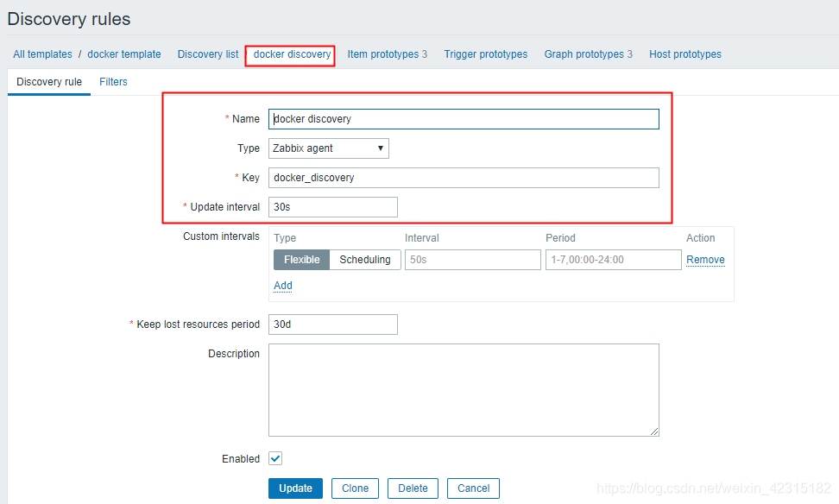Image resolution: width=839 pixels, height=504 pixels.
Task: Click the Update button
Action: click(x=295, y=488)
